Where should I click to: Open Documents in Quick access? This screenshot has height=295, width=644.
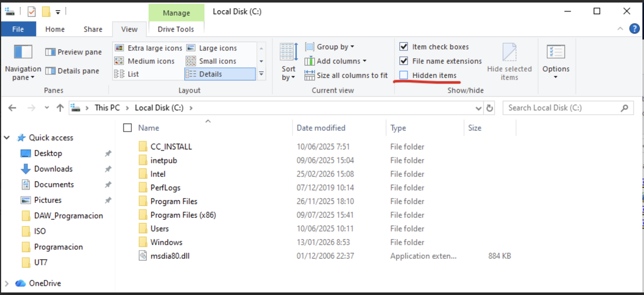pyautogui.click(x=54, y=185)
